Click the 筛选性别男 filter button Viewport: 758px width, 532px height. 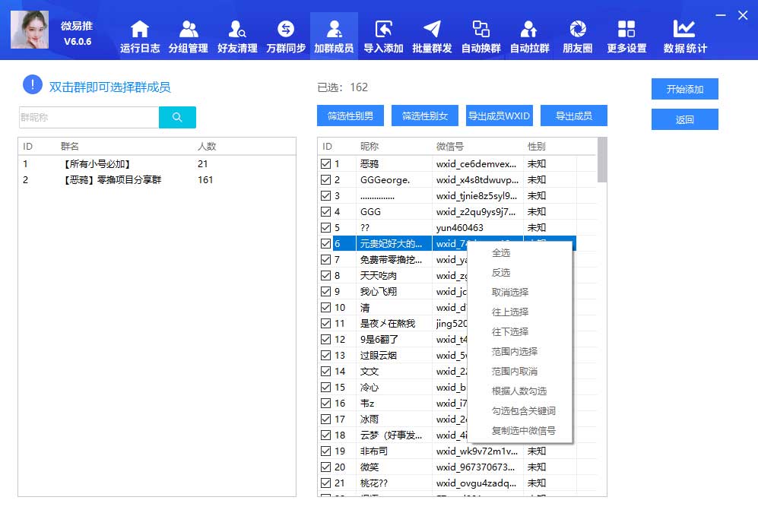click(x=350, y=116)
